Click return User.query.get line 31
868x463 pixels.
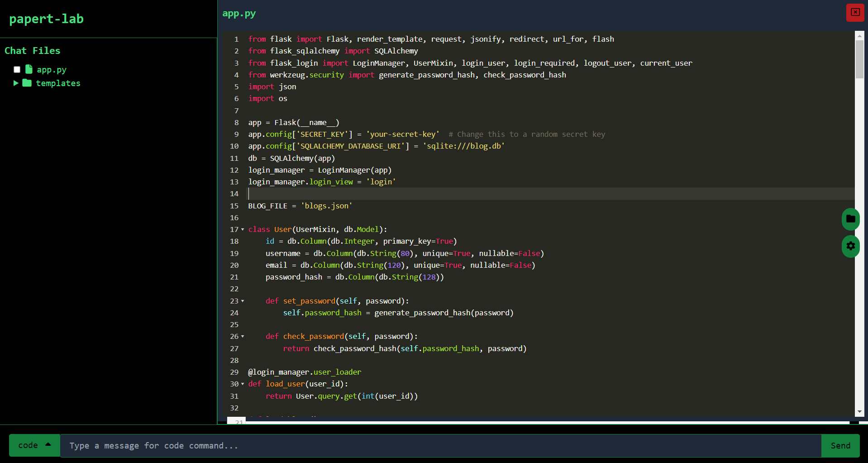coord(342,396)
